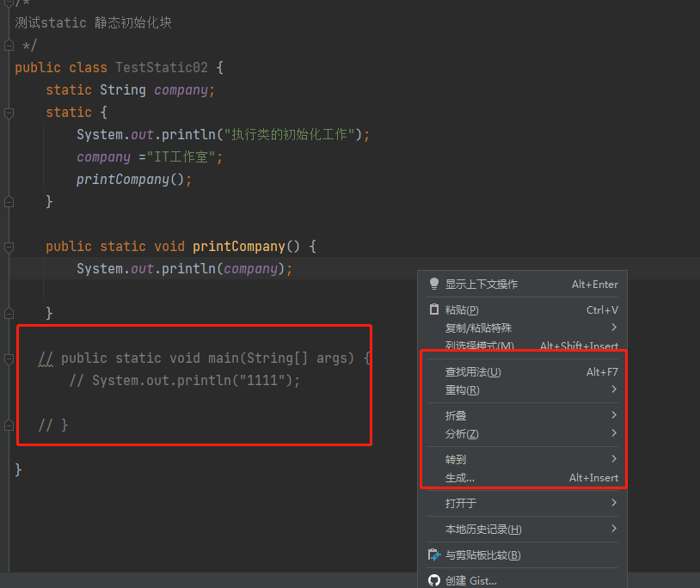The image size is (700, 588).
Task: Click the comment text 测试static 静态初始化块
Action: pyautogui.click(x=93, y=22)
